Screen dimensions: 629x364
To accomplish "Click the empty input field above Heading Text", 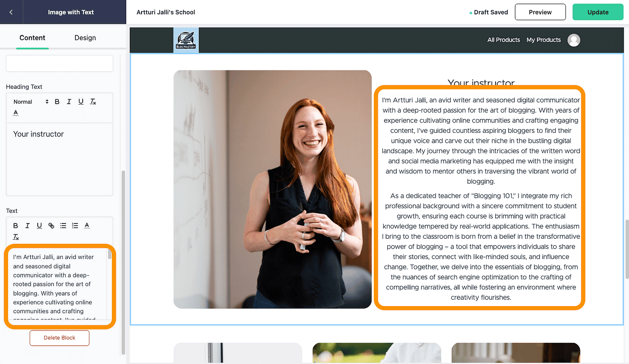I will tap(59, 63).
